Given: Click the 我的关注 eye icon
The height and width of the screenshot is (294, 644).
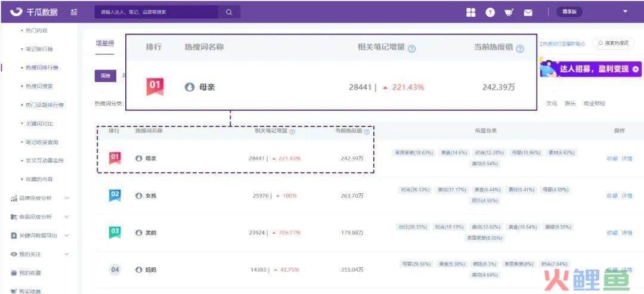Looking at the screenshot, I should point(14,255).
